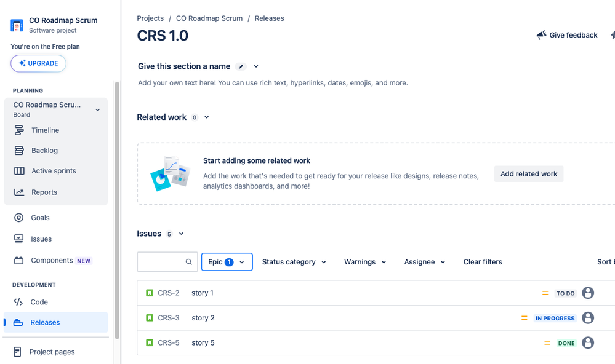This screenshot has width=615, height=364.
Task: Open the Projects breadcrumb link
Action: click(150, 18)
